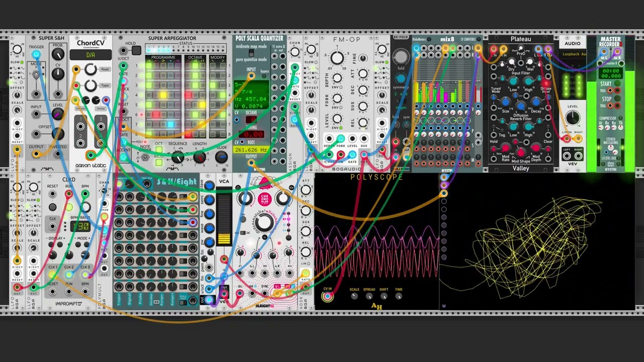The width and height of the screenshot is (644, 362).
Task: Click the CHAN knob on Assign module
Action: click(295, 51)
